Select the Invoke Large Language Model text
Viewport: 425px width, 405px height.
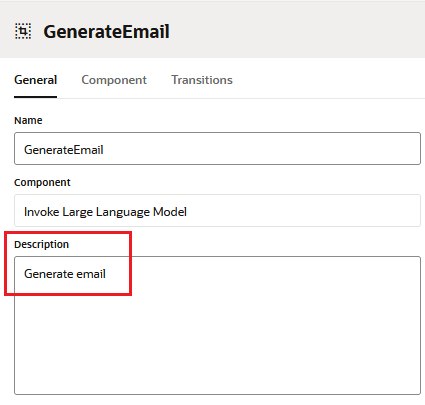point(105,212)
